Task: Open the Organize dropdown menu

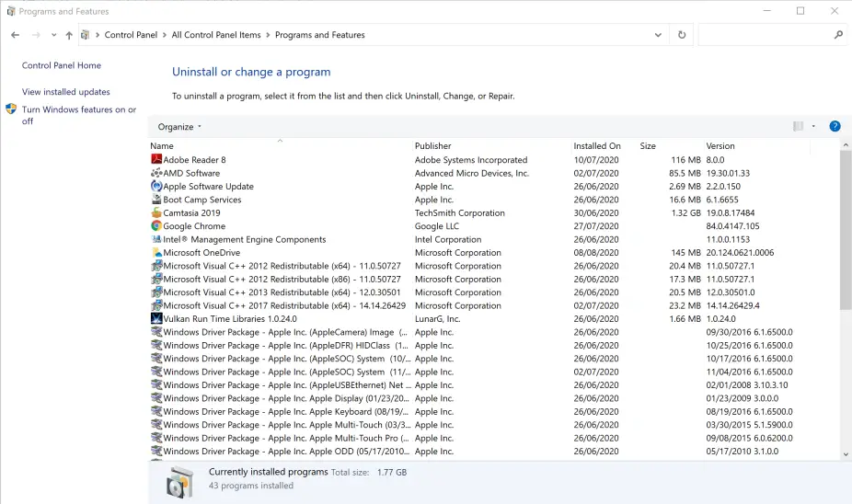Action: pos(179,127)
